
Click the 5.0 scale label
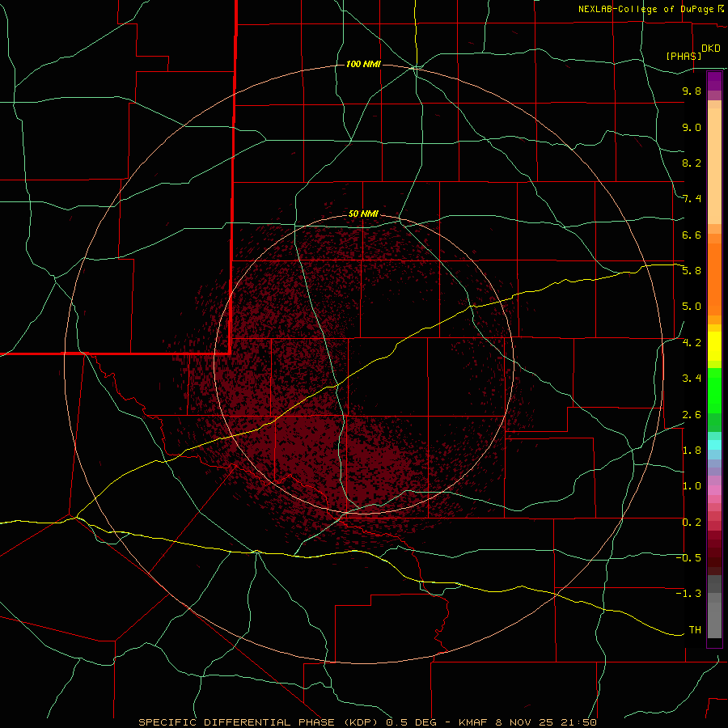(692, 307)
